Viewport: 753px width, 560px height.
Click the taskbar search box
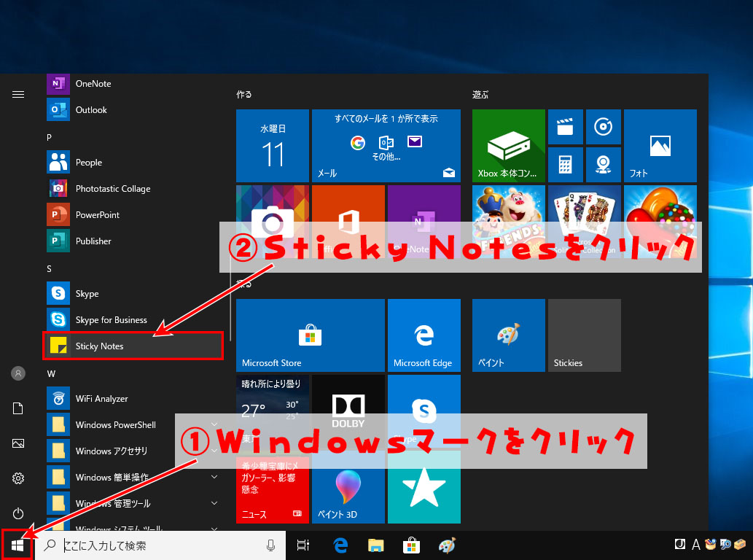point(160,545)
